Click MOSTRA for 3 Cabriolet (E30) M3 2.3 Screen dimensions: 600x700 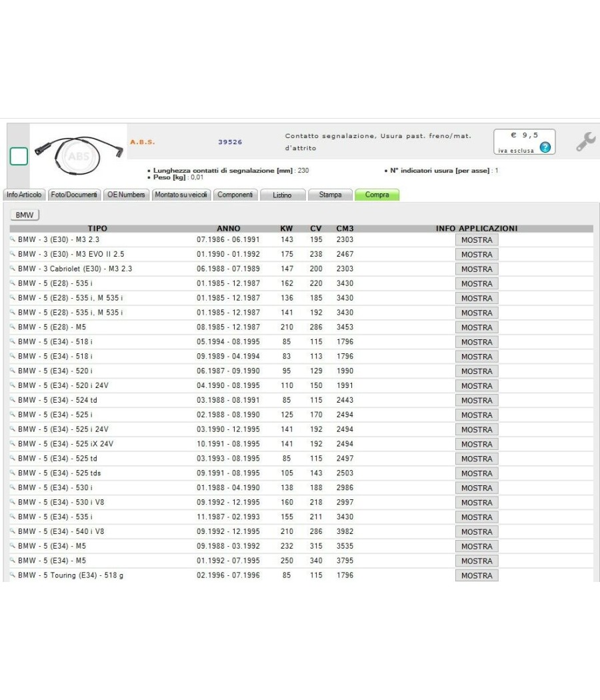click(477, 269)
